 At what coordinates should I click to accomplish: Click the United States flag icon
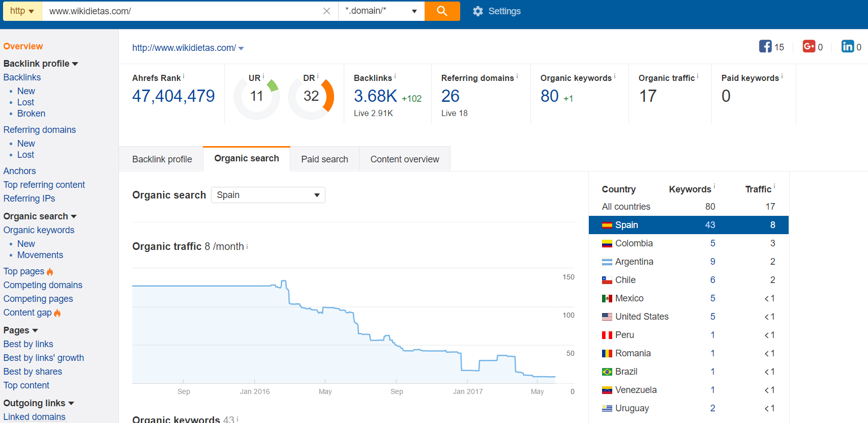click(x=607, y=317)
